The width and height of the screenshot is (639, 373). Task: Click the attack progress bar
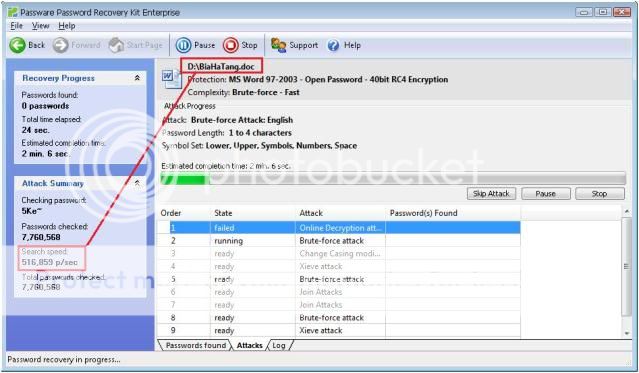393,179
